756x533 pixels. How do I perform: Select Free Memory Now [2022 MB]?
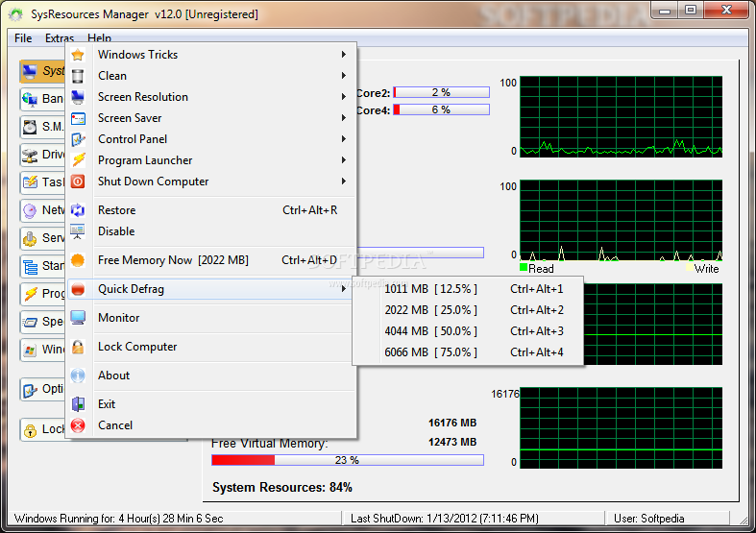click(212, 260)
